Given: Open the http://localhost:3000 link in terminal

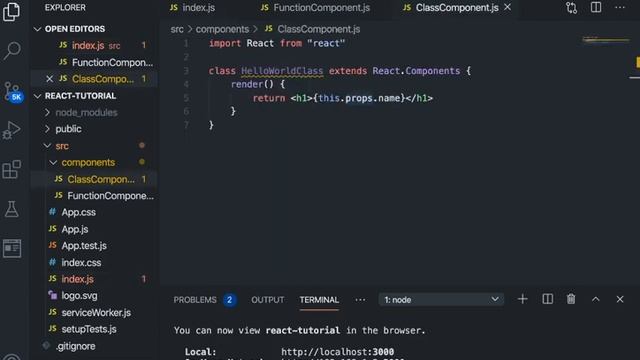Looking at the screenshot, I should (x=338, y=351).
